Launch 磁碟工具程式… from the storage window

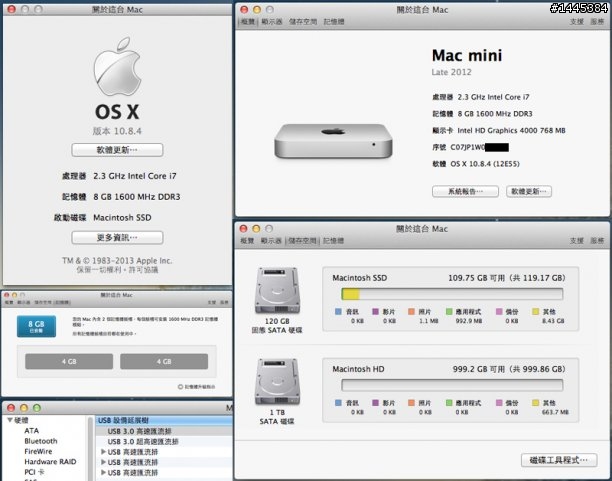click(559, 460)
